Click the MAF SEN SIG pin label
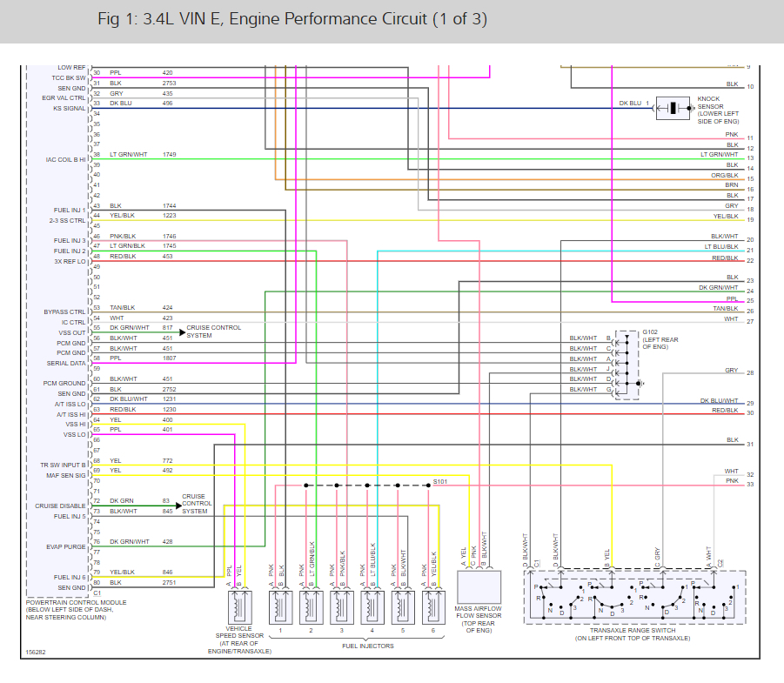The image size is (784, 683). 66,476
